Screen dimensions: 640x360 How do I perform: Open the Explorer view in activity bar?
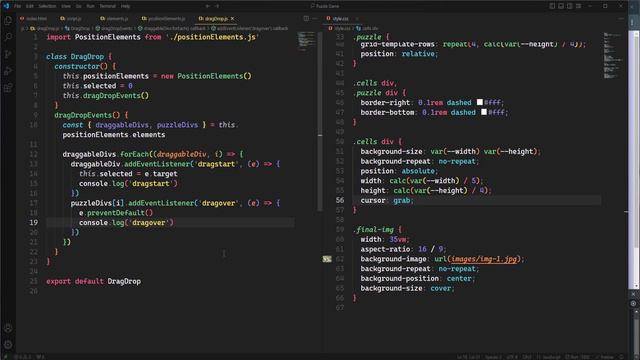pos(8,20)
